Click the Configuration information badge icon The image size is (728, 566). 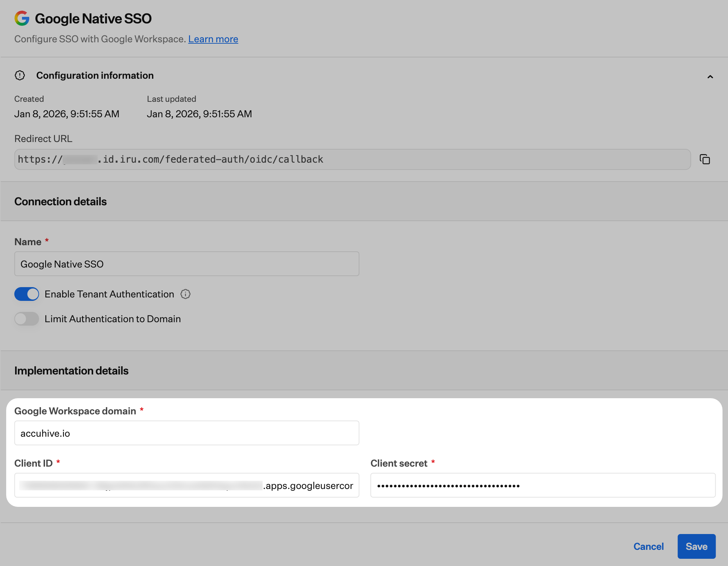(20, 75)
